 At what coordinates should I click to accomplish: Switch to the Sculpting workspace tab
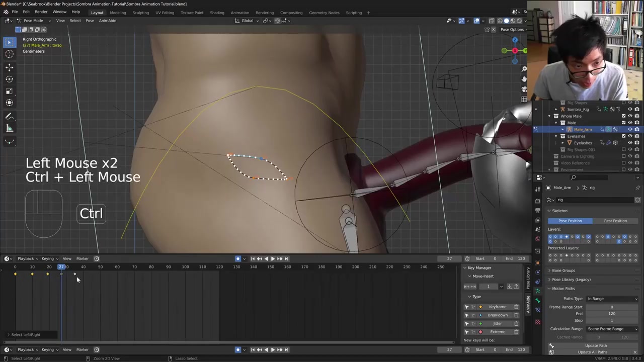[x=140, y=13]
